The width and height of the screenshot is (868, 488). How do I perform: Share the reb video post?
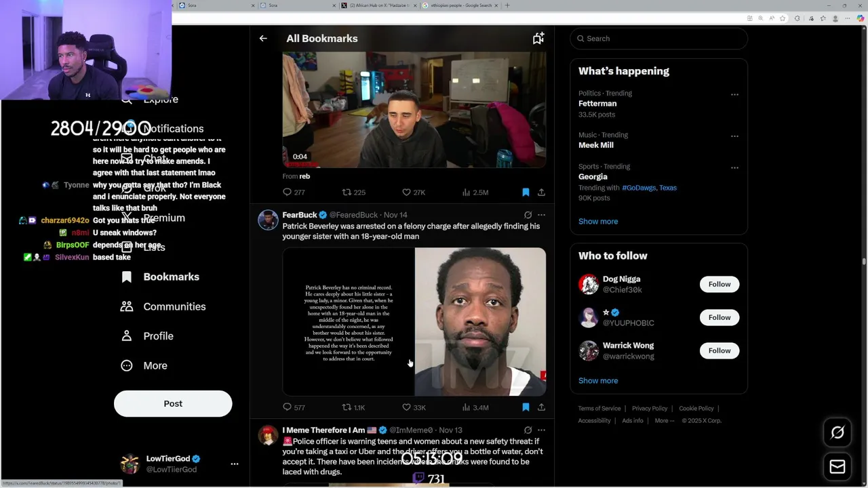click(541, 192)
